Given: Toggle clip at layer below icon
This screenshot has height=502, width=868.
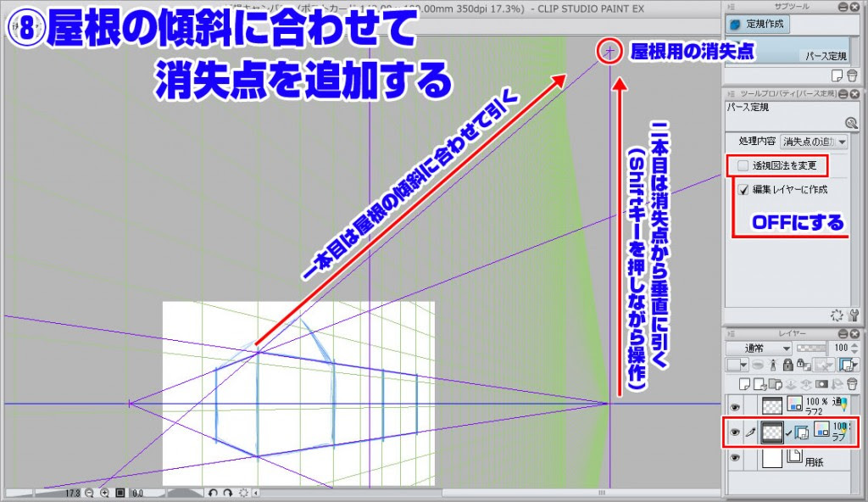Looking at the screenshot, I should (758, 365).
